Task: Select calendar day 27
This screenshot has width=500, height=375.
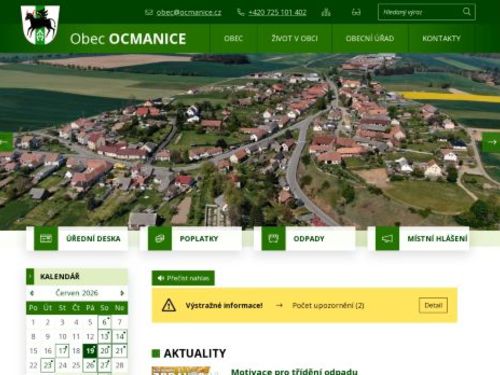Action: point(105,365)
